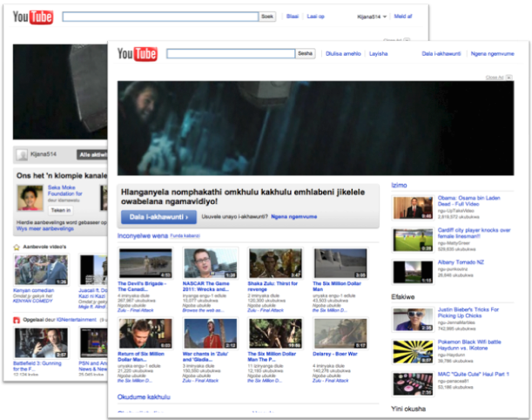Viewport: 532px width, 420px height.
Task: Open Cardiff city player video thumbnail
Action: [413, 240]
